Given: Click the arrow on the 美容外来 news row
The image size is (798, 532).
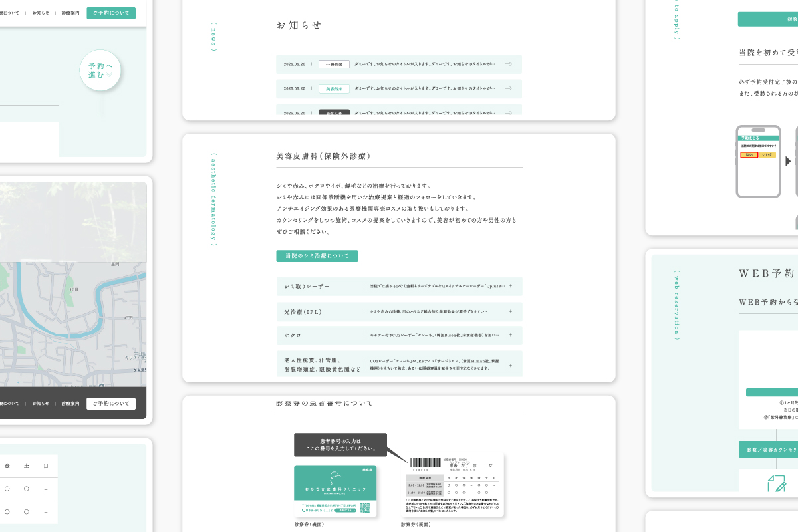Looking at the screenshot, I should tap(508, 88).
